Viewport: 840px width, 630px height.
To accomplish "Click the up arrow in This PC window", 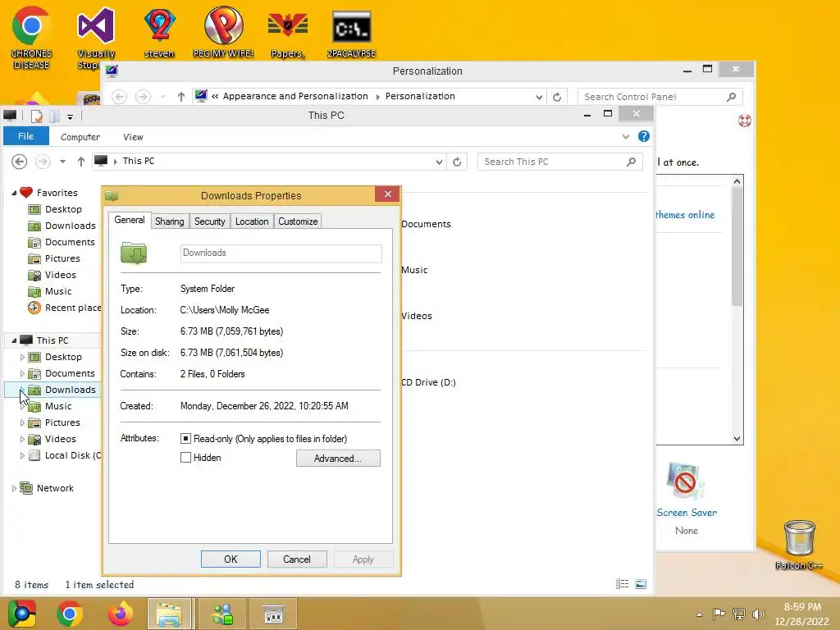I will click(81, 162).
